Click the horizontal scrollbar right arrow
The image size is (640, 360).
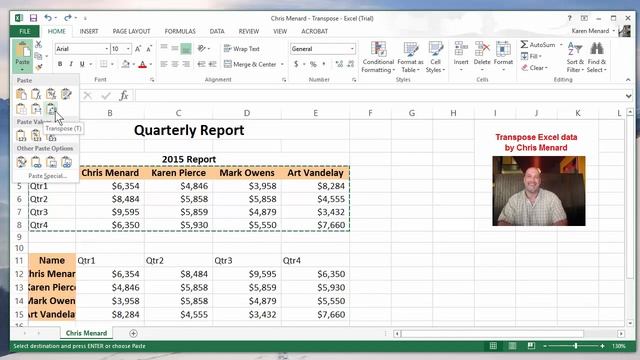coord(621,333)
